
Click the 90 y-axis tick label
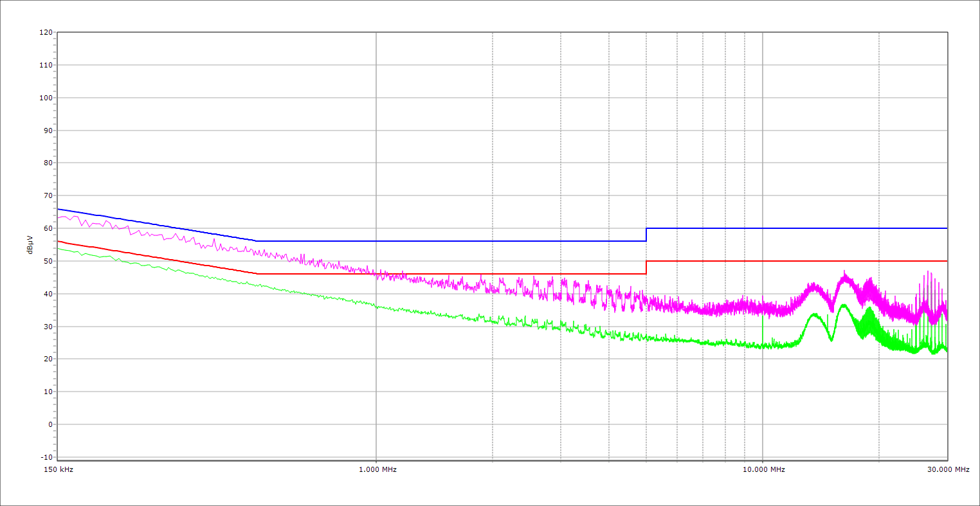(48, 131)
